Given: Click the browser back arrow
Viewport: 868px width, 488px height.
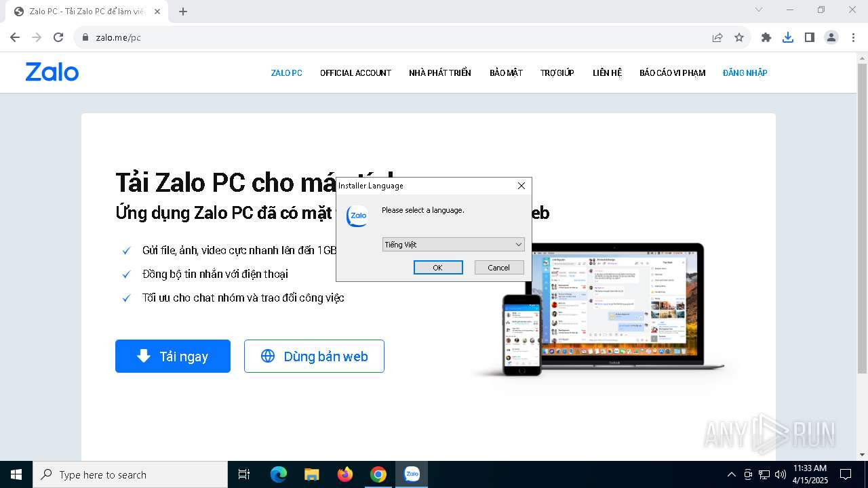Looking at the screenshot, I should tap(15, 37).
